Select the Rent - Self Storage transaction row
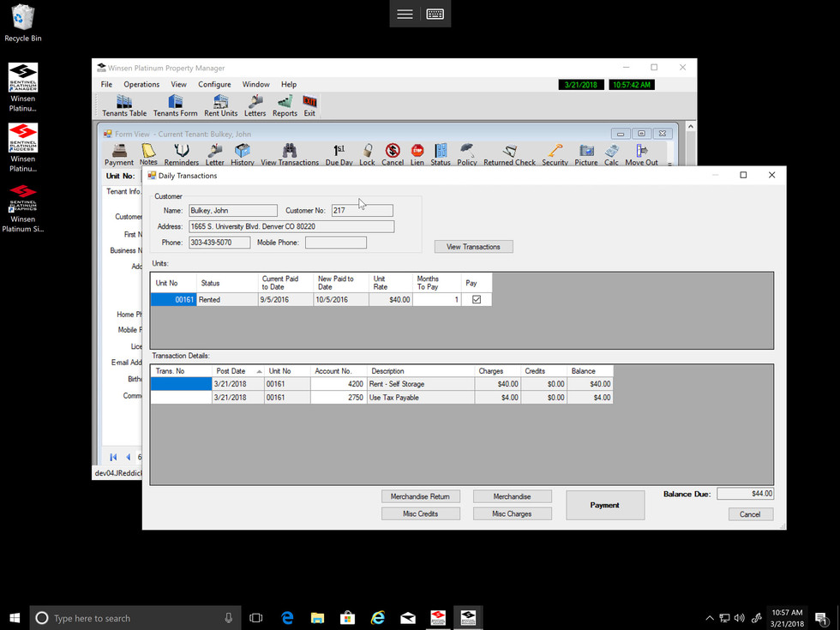Image resolution: width=840 pixels, height=630 pixels. tap(382, 384)
